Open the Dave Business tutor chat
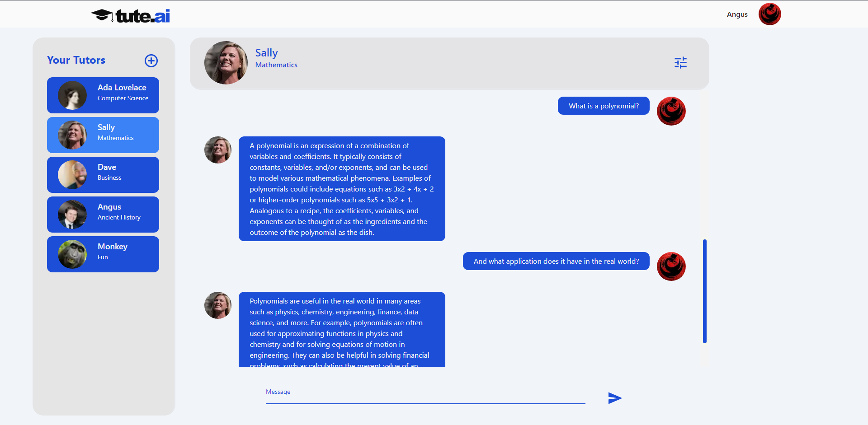 click(x=103, y=174)
